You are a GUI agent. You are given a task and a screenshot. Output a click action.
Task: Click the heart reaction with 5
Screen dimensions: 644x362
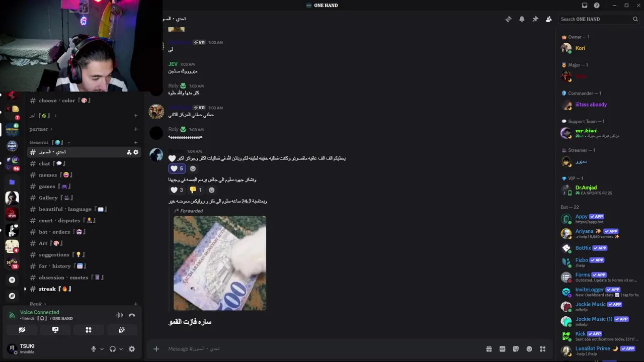(177, 168)
